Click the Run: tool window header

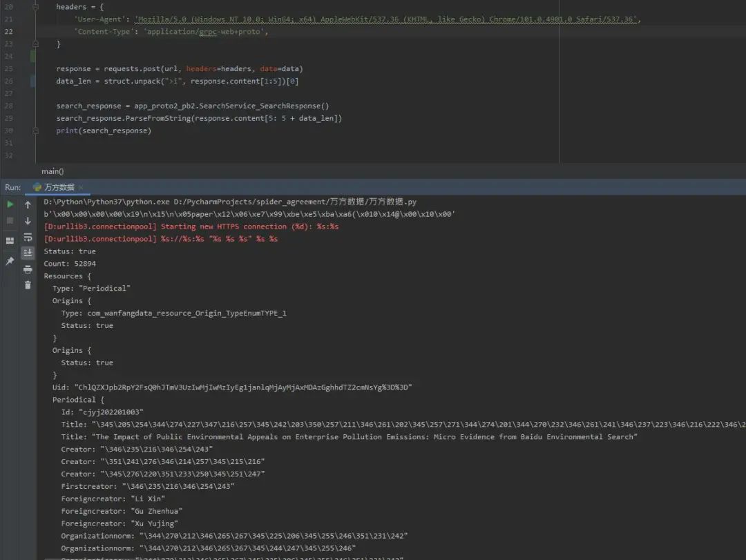pyautogui.click(x=11, y=186)
